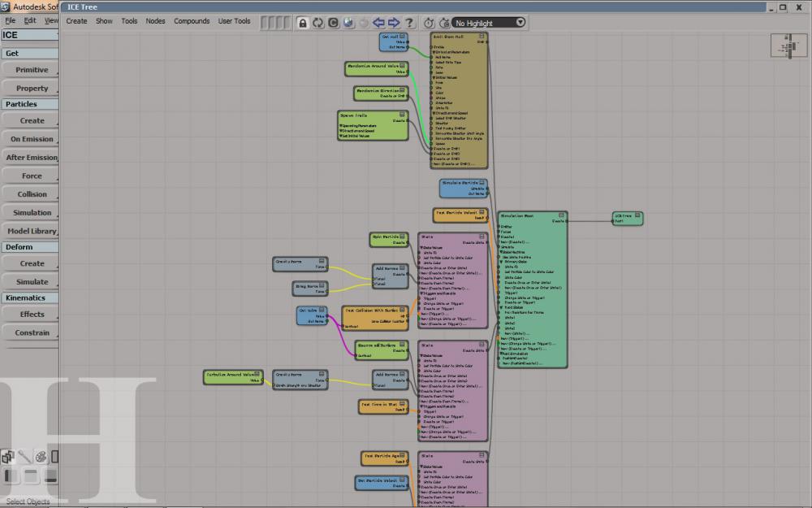Open the Edit menu of Softimage
The image size is (812, 508).
click(x=30, y=21)
